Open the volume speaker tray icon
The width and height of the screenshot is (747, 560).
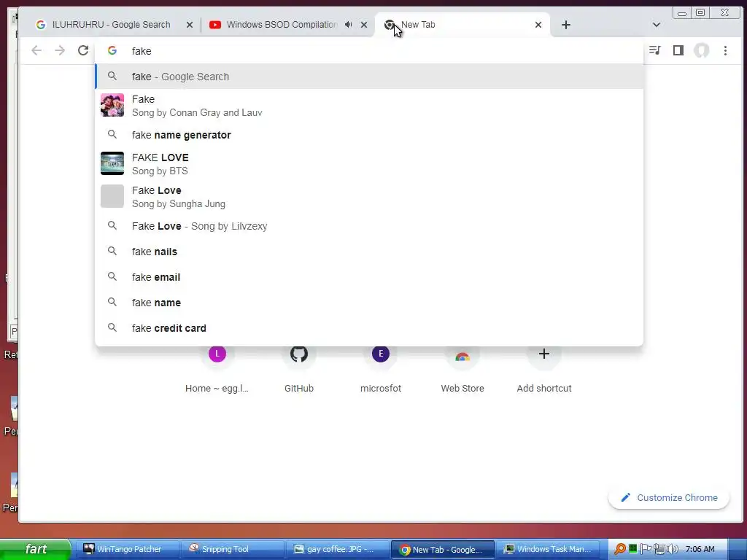point(673,549)
